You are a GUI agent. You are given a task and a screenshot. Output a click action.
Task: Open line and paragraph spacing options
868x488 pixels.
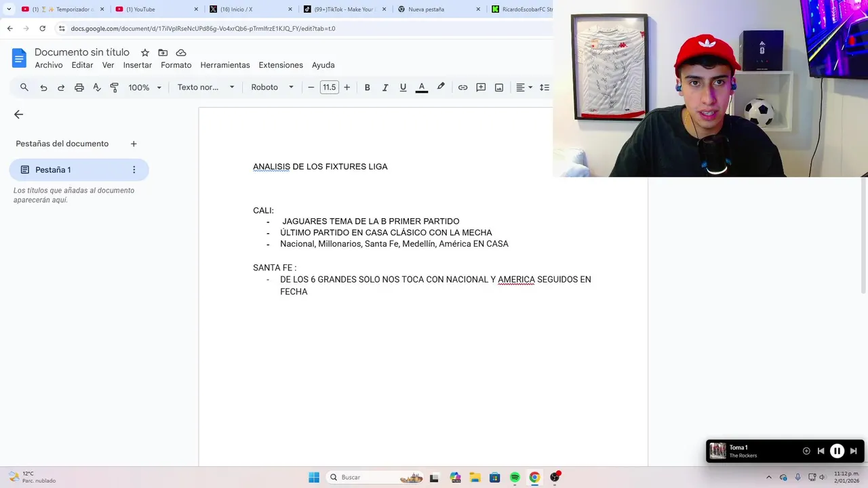545,87
